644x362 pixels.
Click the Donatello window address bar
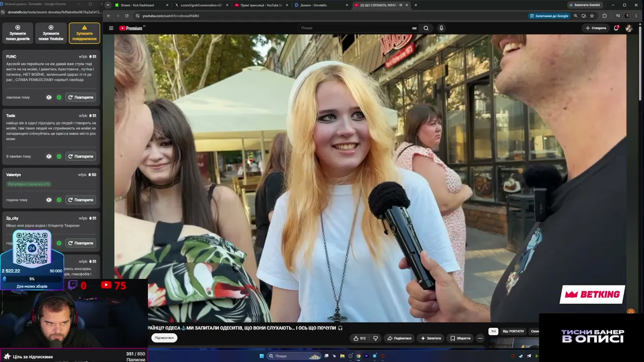point(54,12)
